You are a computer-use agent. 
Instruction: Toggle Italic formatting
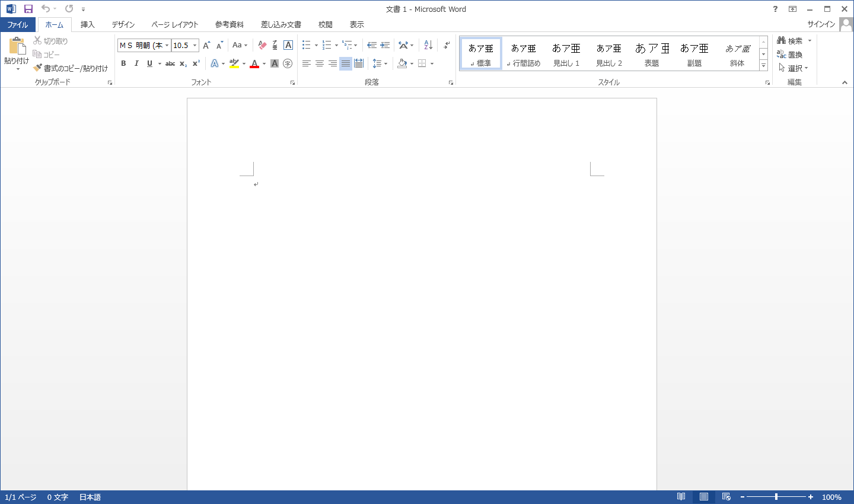pyautogui.click(x=136, y=63)
